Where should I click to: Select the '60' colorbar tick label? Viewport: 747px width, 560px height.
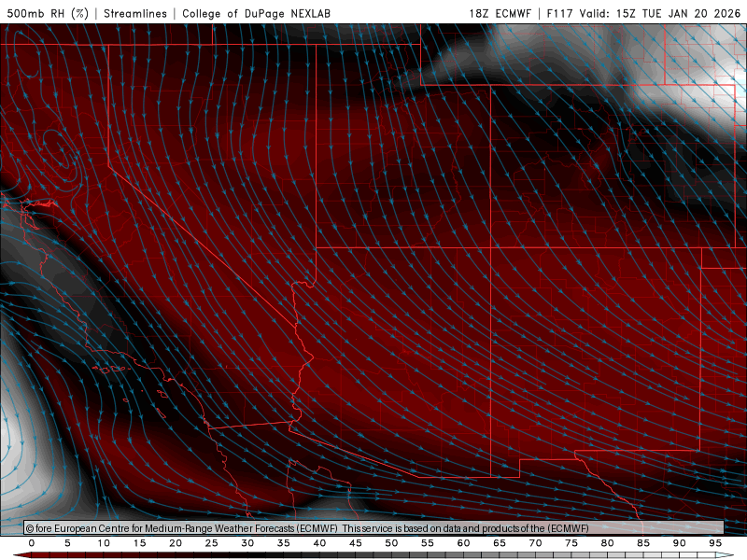(x=463, y=543)
